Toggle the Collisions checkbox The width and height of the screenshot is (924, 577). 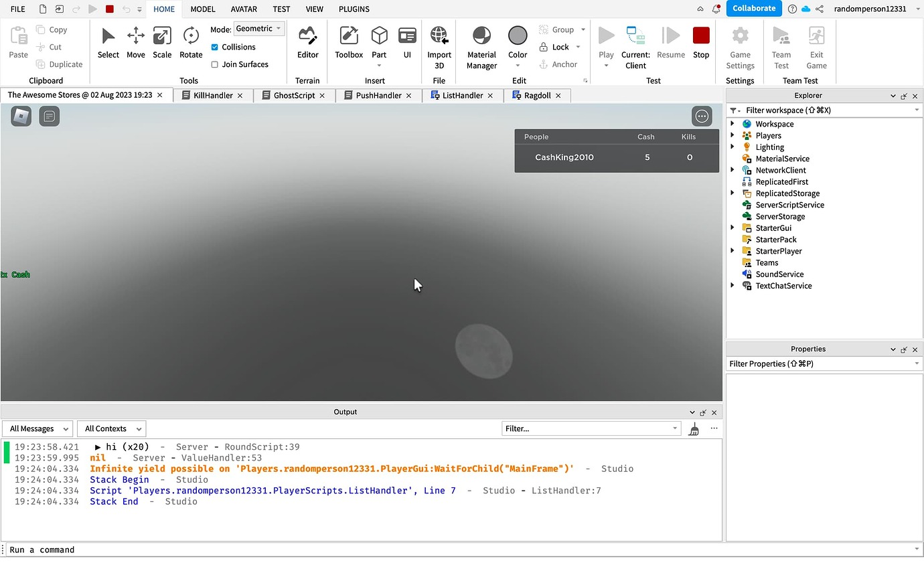click(214, 47)
